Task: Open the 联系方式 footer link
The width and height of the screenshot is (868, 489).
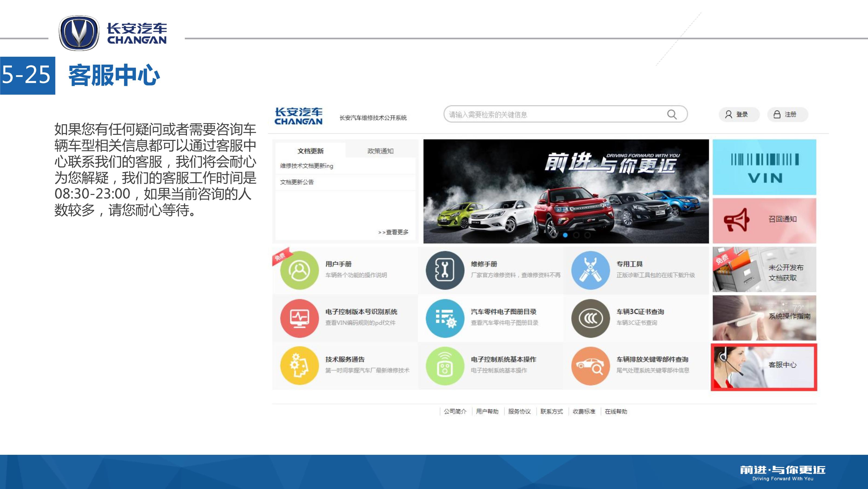Action: pyautogui.click(x=552, y=411)
